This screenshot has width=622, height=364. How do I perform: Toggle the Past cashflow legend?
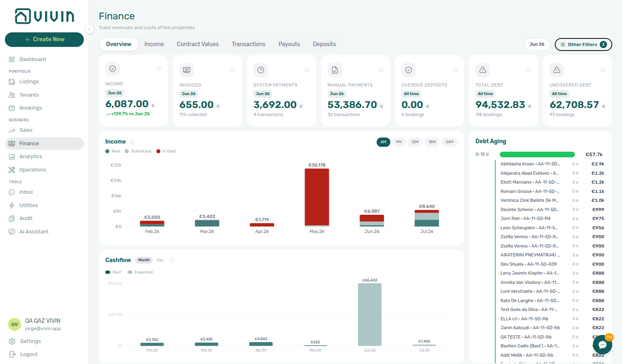(113, 272)
